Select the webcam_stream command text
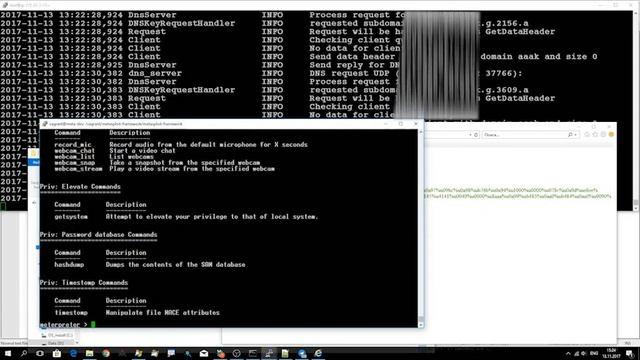This screenshot has width=640, height=360. 78,169
